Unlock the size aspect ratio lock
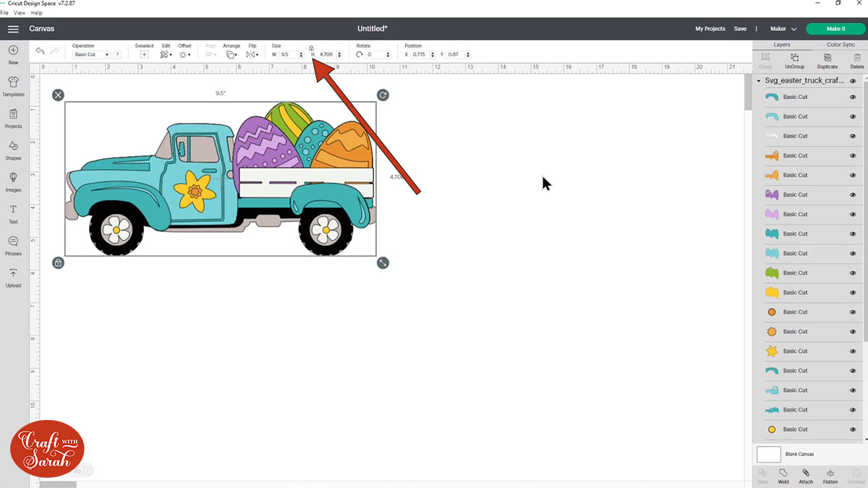The image size is (868, 488). (311, 49)
